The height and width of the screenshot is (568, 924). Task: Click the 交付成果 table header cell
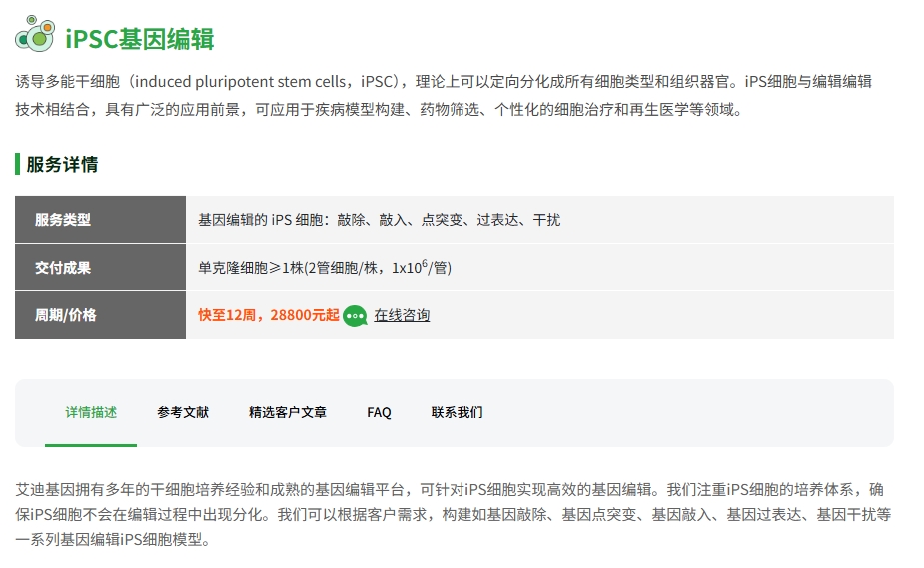(100, 268)
